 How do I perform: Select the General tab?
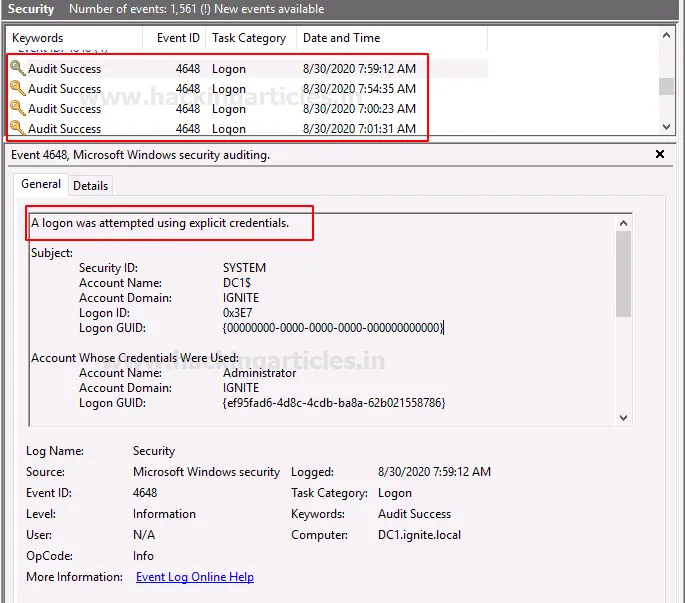coord(41,185)
